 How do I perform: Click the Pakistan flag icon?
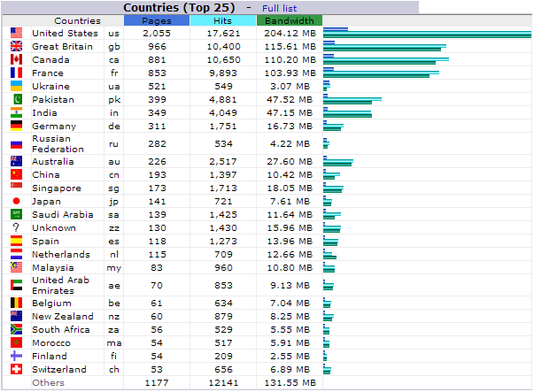point(16,99)
